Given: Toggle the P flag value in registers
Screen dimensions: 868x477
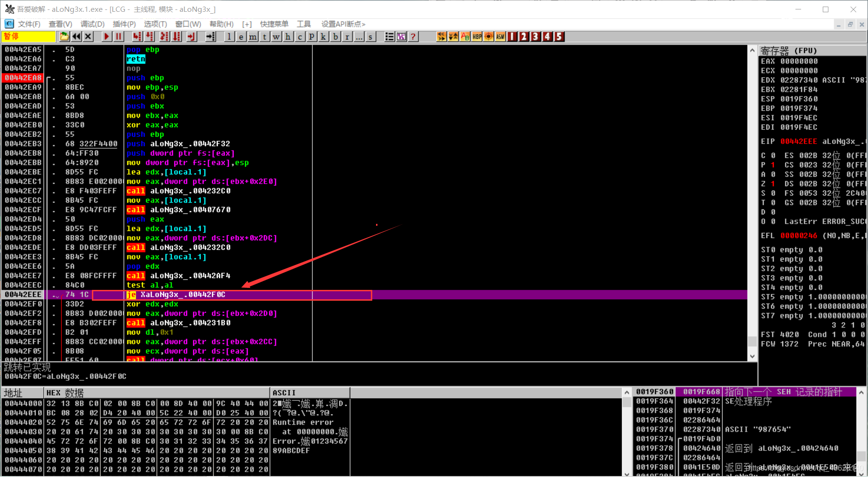Looking at the screenshot, I should [773, 165].
